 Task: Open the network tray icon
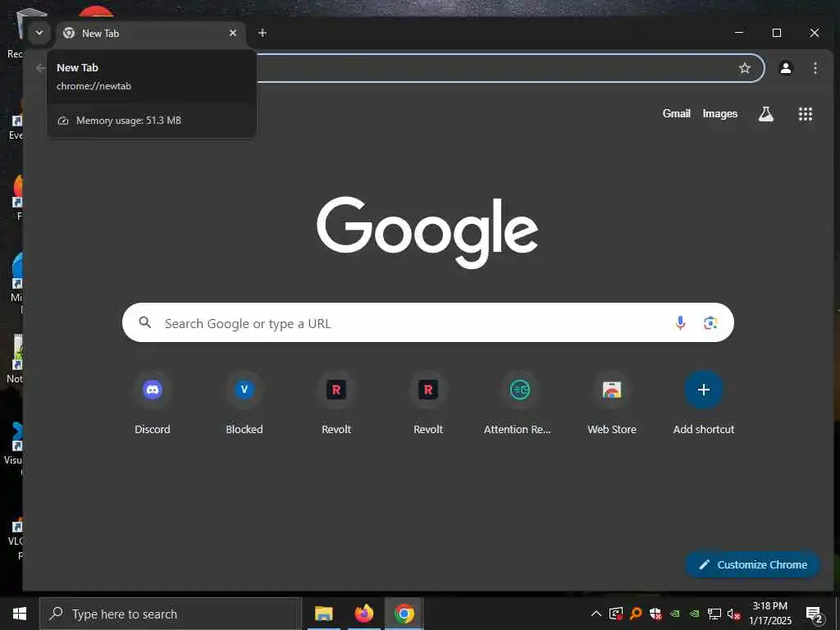(714, 614)
